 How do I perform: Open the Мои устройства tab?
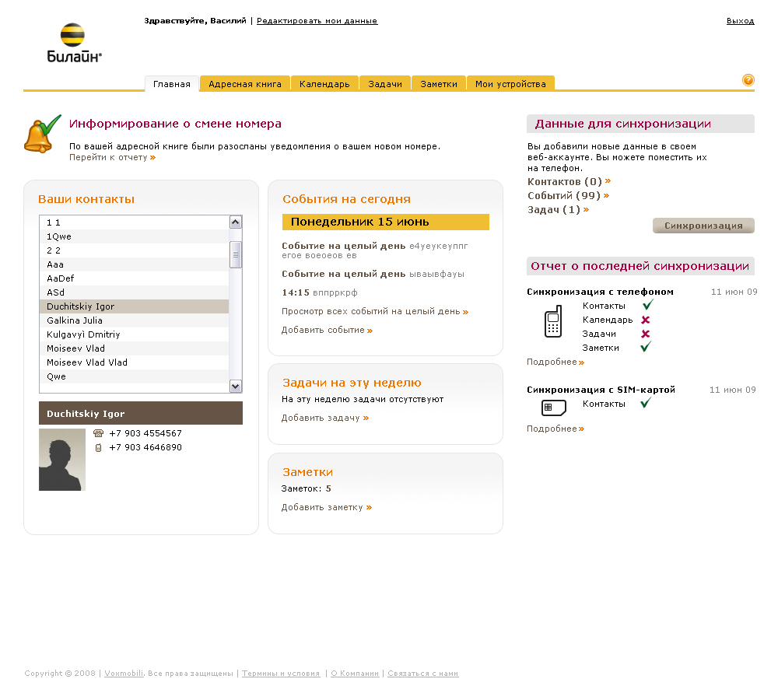point(510,84)
